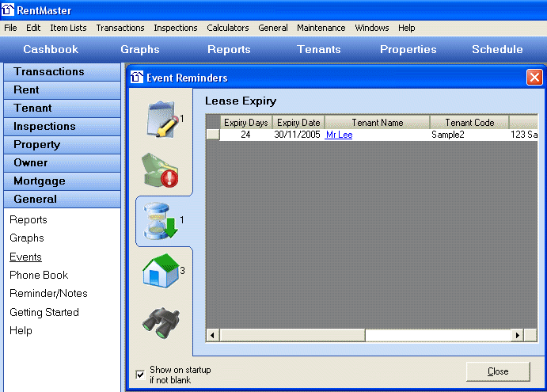The width and height of the screenshot is (547, 392).
Task: Open the Mr Lee tenant link
Action: tap(340, 135)
